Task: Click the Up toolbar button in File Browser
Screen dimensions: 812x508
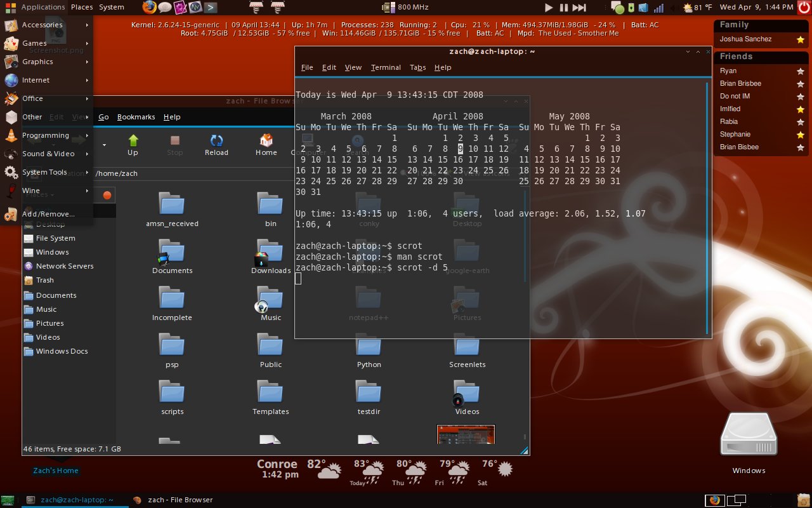Action: tap(133, 145)
